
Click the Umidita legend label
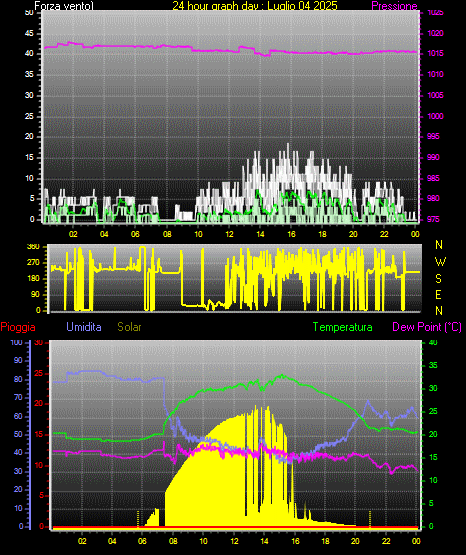[84, 327]
